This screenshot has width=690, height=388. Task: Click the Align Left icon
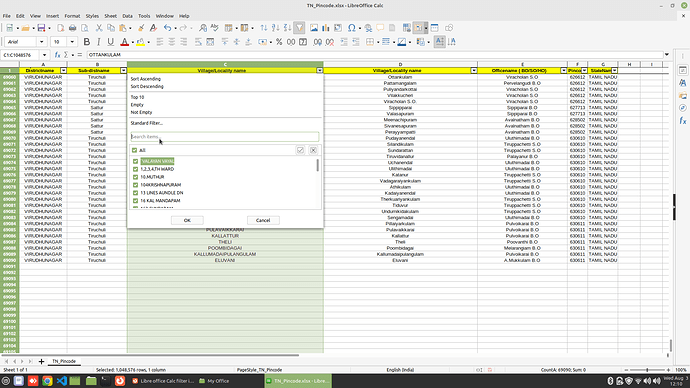(159, 42)
